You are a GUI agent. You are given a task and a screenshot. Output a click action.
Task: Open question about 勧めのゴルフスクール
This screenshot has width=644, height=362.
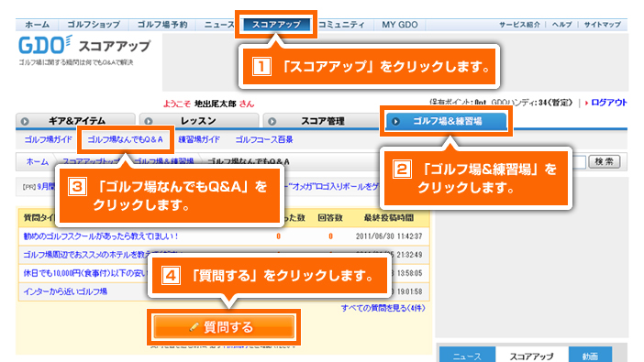coord(101,236)
